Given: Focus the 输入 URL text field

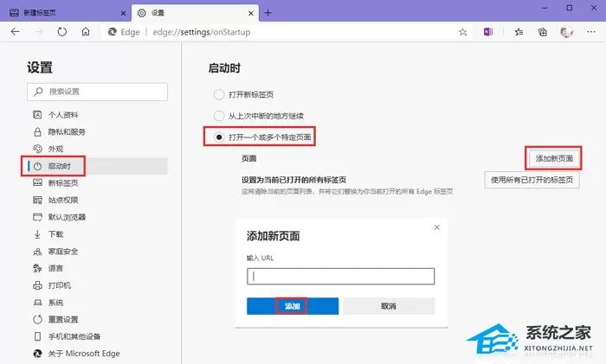Looking at the screenshot, I should (340, 277).
